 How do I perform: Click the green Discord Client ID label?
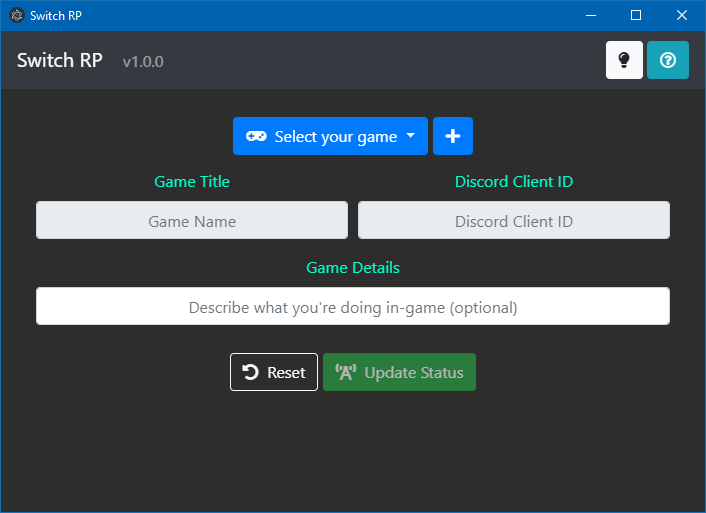514,182
